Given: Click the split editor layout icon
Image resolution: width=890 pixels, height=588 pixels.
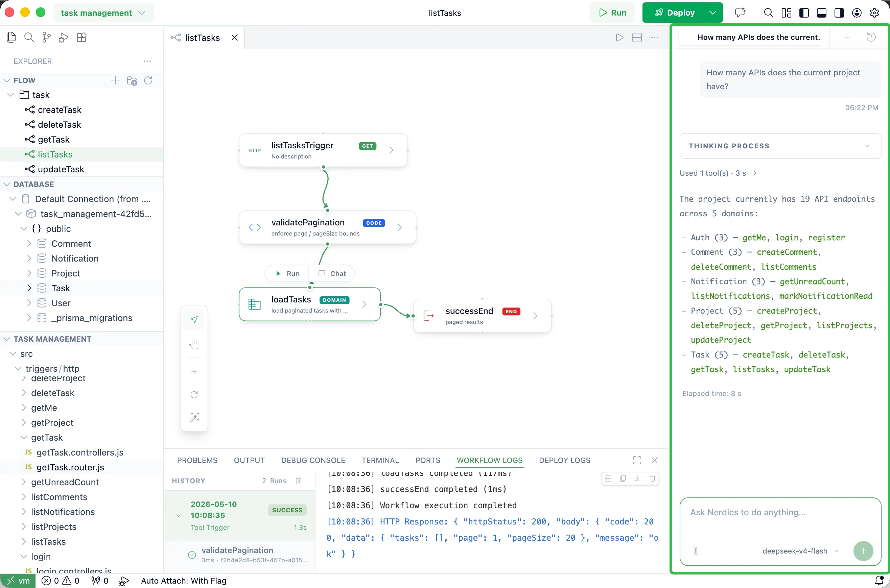Looking at the screenshot, I should 637,38.
